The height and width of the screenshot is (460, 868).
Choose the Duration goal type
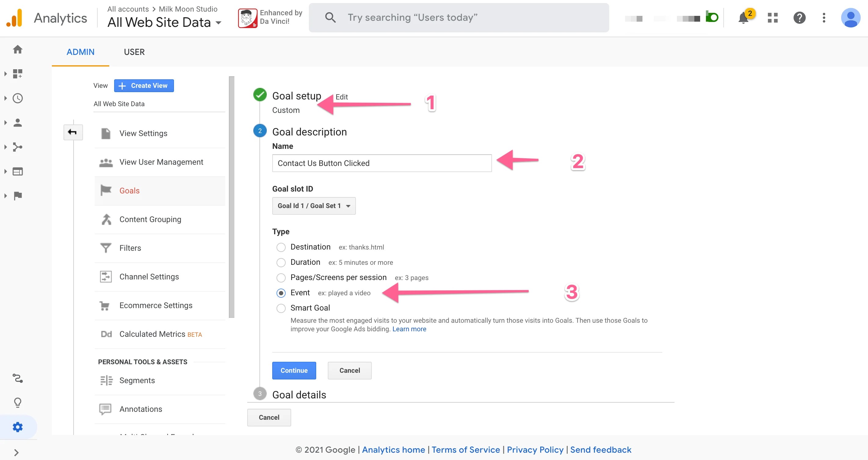pos(281,262)
